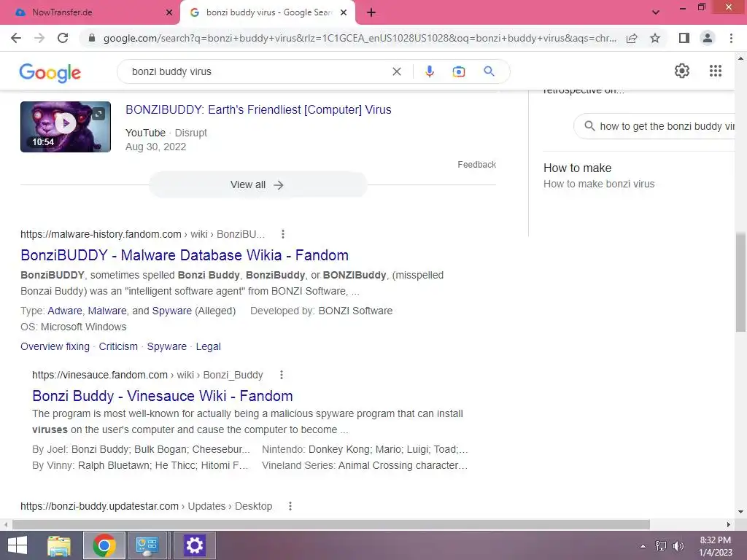Go back to the previous page
747x560 pixels.
(x=16, y=38)
